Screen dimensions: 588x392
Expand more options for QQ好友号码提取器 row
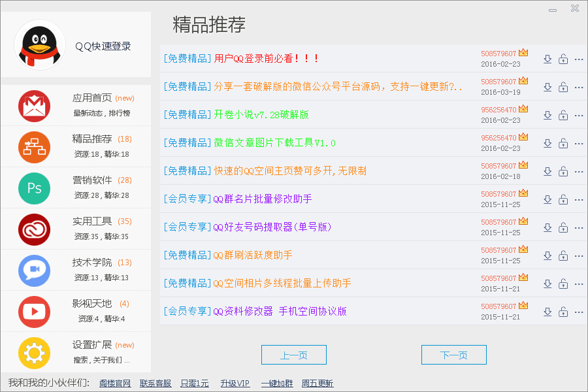pos(578,227)
